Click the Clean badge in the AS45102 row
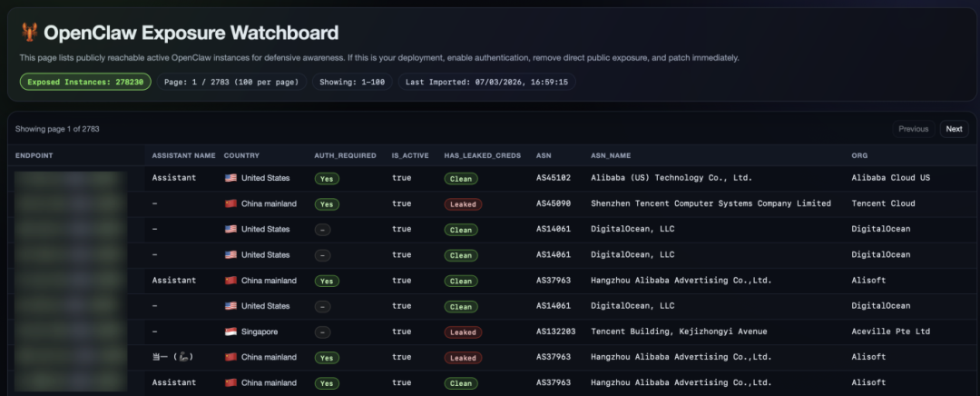Image resolution: width=980 pixels, height=396 pixels. click(x=461, y=179)
